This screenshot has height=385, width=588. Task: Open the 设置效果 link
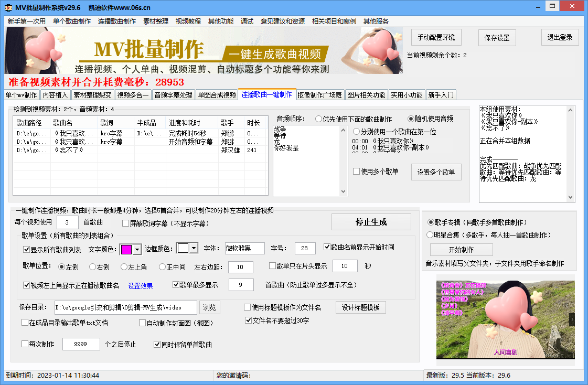click(x=140, y=286)
